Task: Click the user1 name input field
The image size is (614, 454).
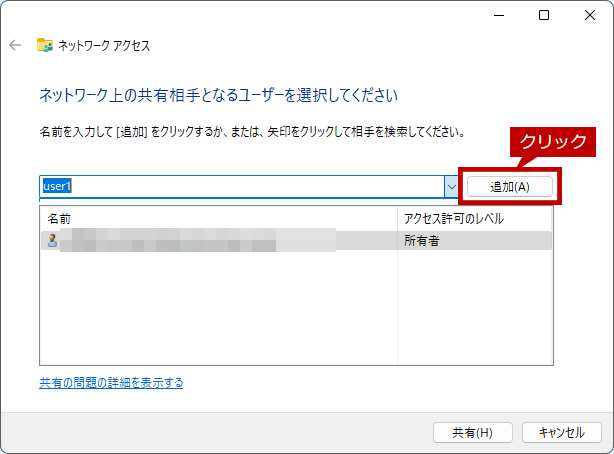Action: (242, 186)
